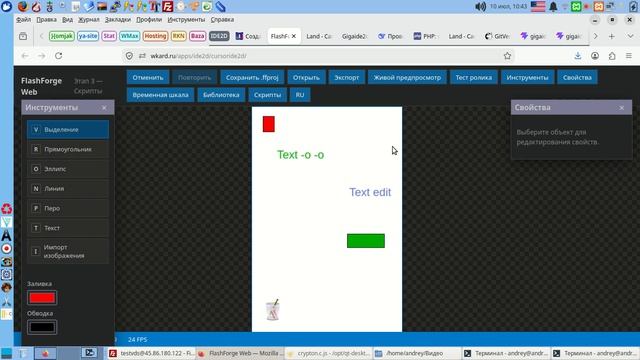Open the browser account icon
640x360 pixels.
click(x=595, y=56)
